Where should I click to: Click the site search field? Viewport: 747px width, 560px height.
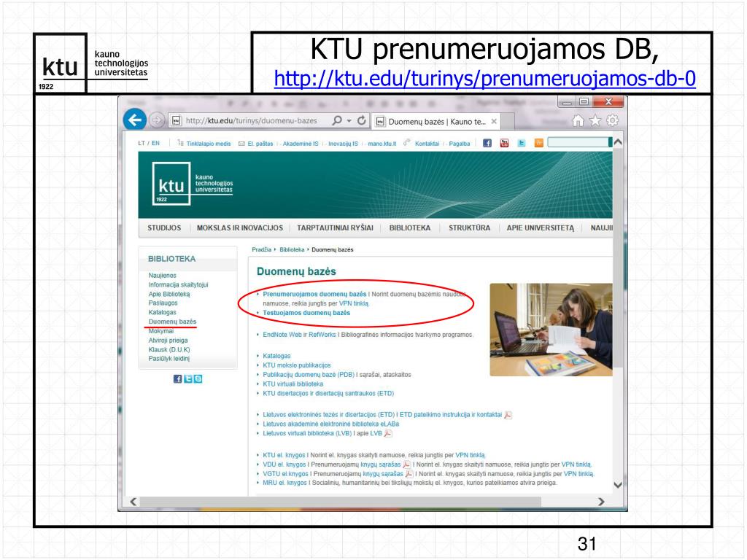click(578, 142)
